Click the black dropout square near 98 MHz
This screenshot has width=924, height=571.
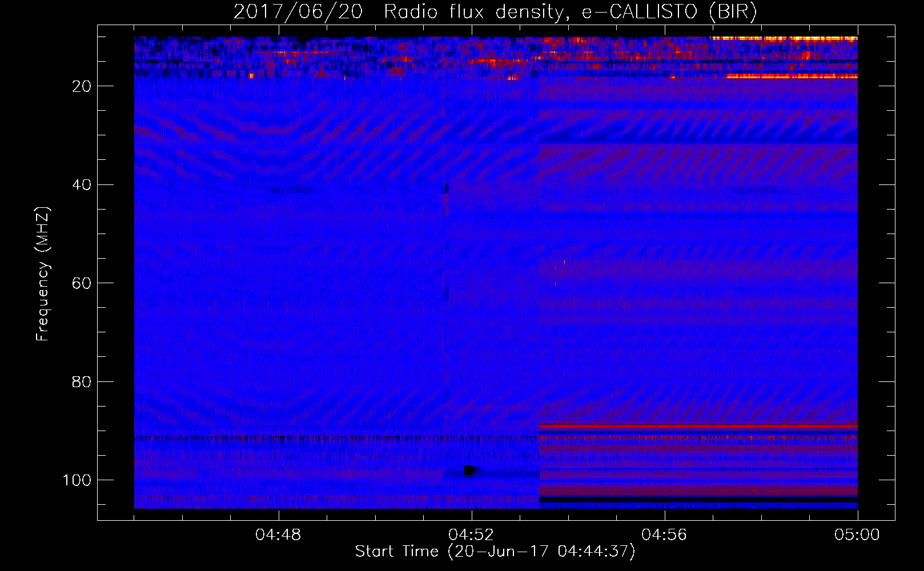pyautogui.click(x=469, y=471)
